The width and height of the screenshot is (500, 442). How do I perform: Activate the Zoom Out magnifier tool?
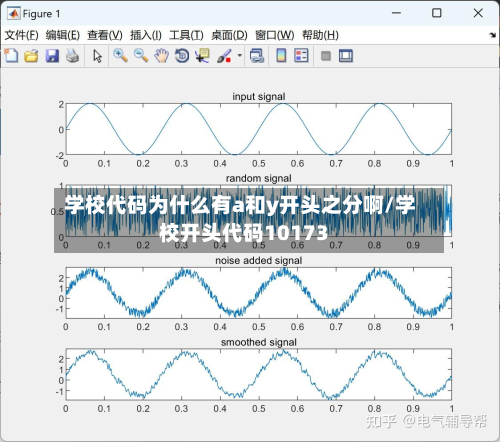coord(141,56)
